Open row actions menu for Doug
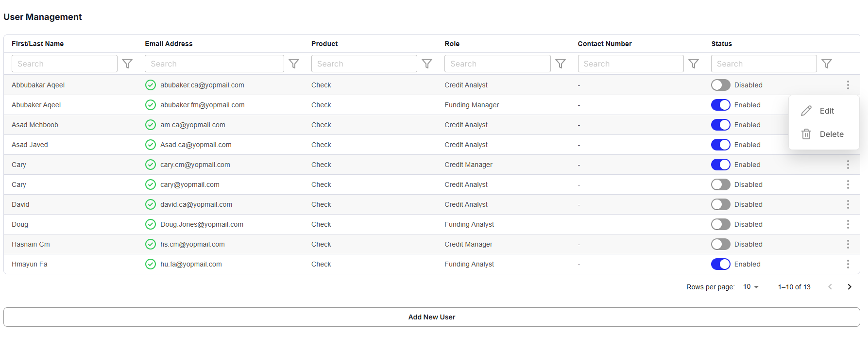Viewport: 868px width, 350px height. 848,224
